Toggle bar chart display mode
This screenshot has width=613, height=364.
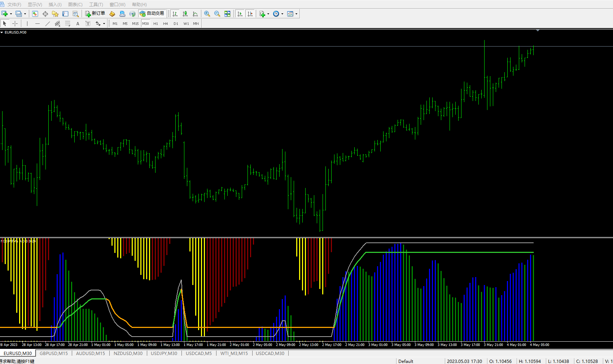tap(175, 14)
